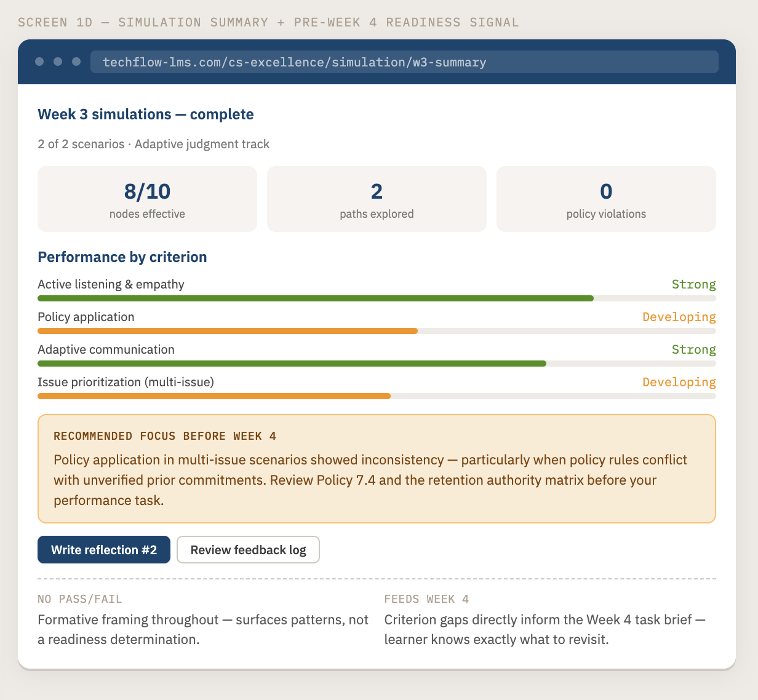Viewport: 758px width, 700px height.
Task: Click the second browser window dot
Action: 58,62
